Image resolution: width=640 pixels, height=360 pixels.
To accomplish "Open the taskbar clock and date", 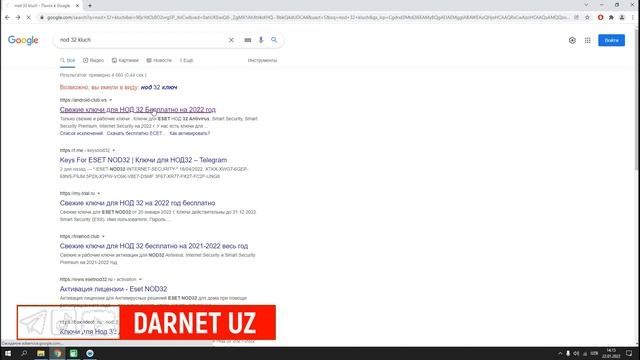I will [611, 353].
